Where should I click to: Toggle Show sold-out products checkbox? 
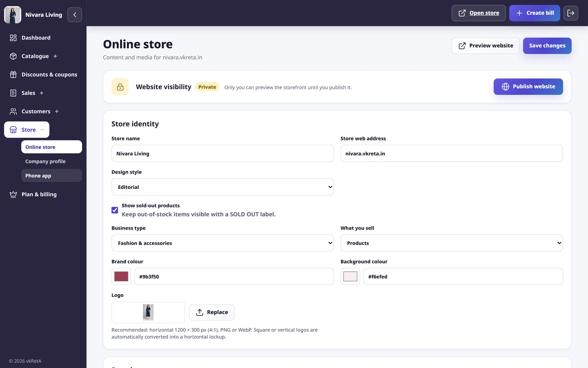(115, 210)
